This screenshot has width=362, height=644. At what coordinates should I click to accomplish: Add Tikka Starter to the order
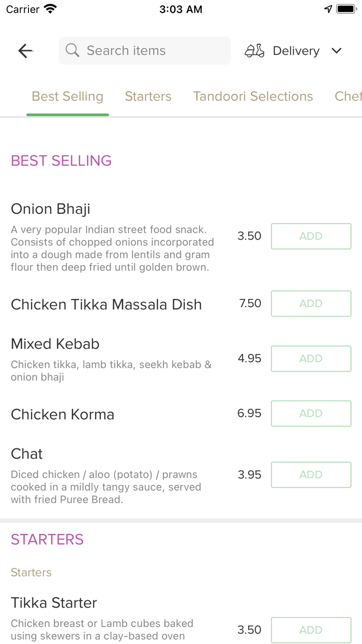(311, 630)
